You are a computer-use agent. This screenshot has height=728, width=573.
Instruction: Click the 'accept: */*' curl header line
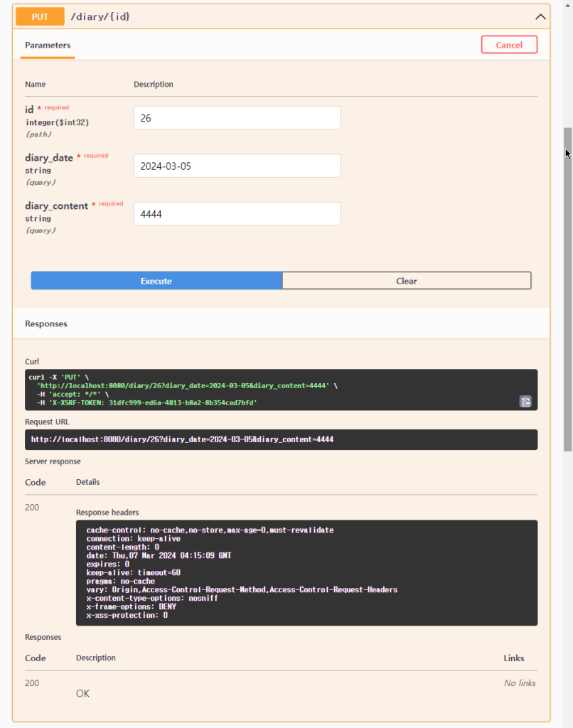coord(73,394)
